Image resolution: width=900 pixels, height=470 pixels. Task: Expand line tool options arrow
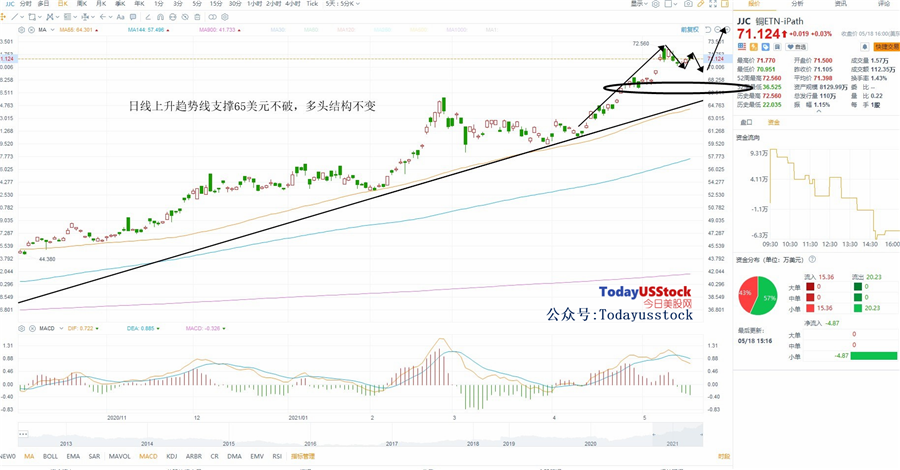click(22, 17)
